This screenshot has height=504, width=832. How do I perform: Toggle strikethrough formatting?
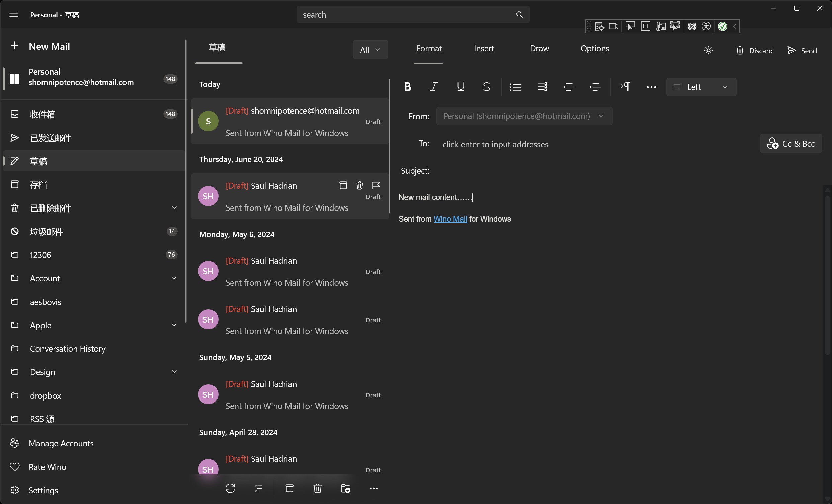[x=486, y=87]
